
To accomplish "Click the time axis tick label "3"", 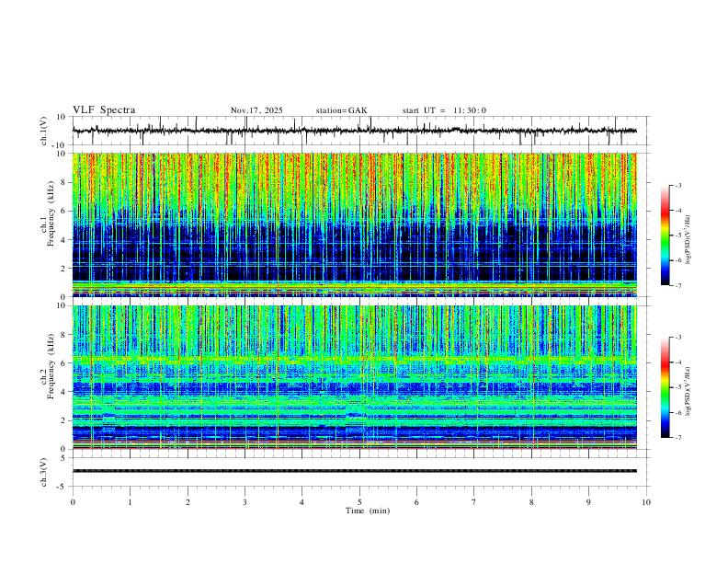I will coord(245,502).
